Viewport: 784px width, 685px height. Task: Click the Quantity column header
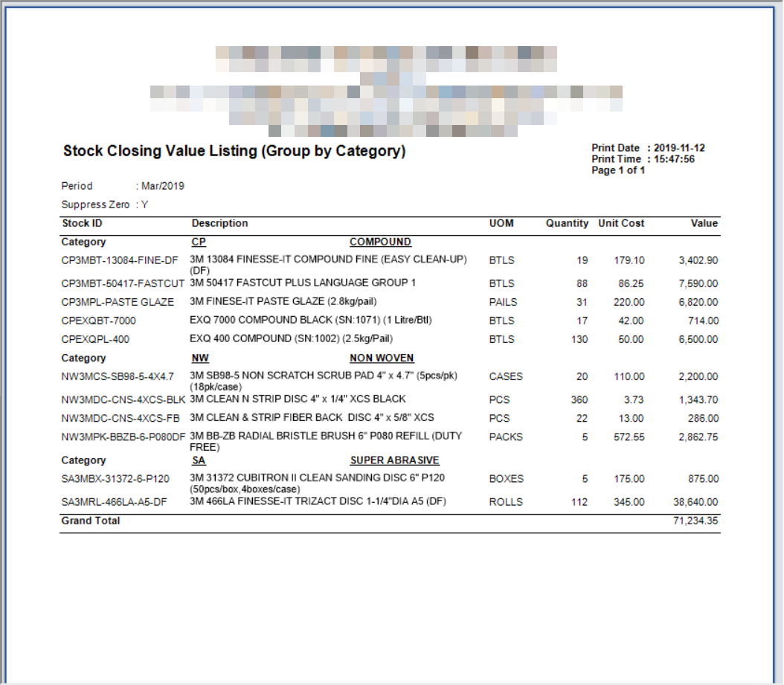point(567,223)
